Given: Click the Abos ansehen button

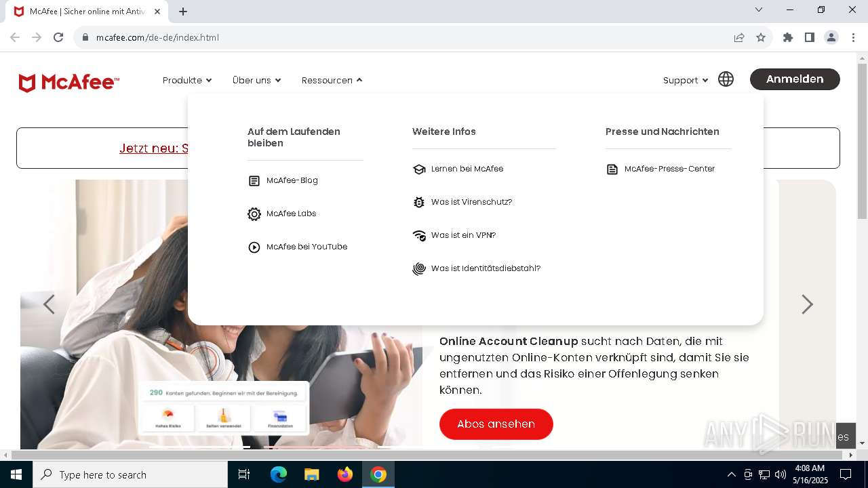Looking at the screenshot, I should pyautogui.click(x=496, y=424).
